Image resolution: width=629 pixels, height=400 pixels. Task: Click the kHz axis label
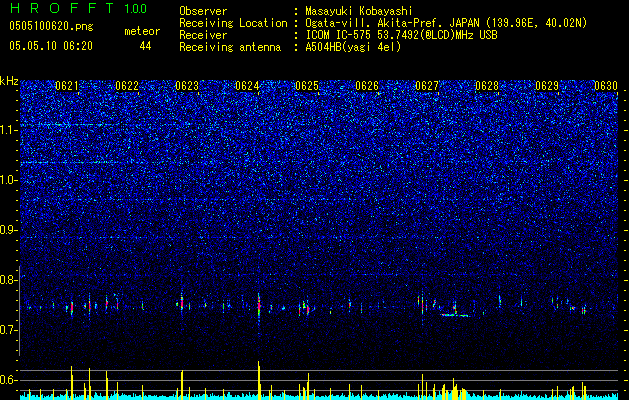(x=9, y=81)
